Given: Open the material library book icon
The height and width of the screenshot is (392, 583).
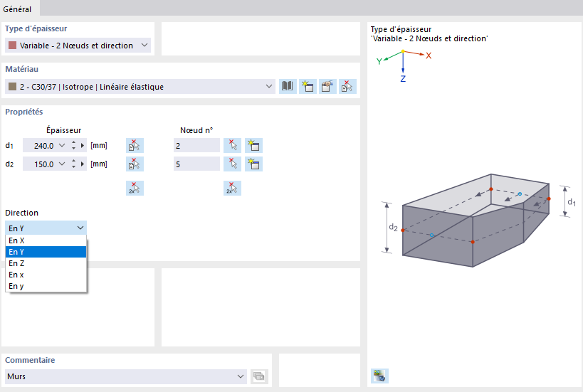Looking at the screenshot, I should 288,87.
